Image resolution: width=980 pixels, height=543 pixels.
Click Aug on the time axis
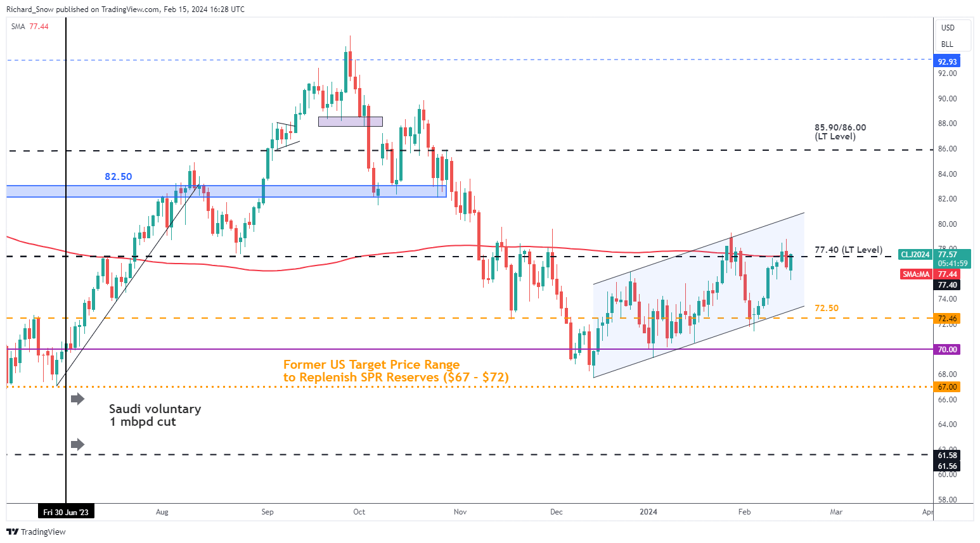click(x=162, y=512)
